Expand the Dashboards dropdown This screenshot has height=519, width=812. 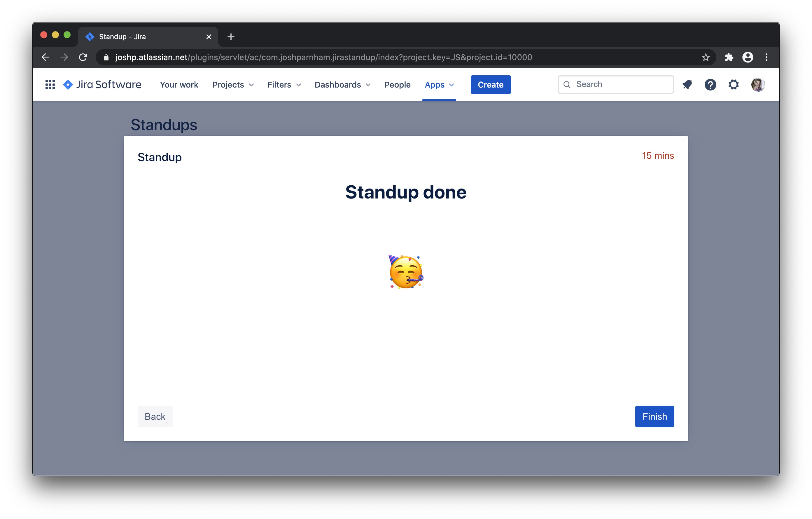tap(342, 85)
